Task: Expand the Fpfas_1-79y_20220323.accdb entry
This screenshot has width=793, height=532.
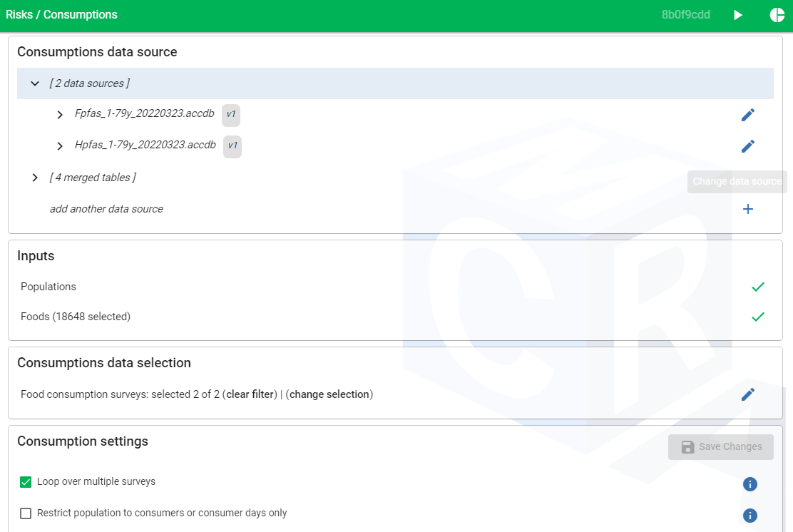Action: (x=60, y=115)
